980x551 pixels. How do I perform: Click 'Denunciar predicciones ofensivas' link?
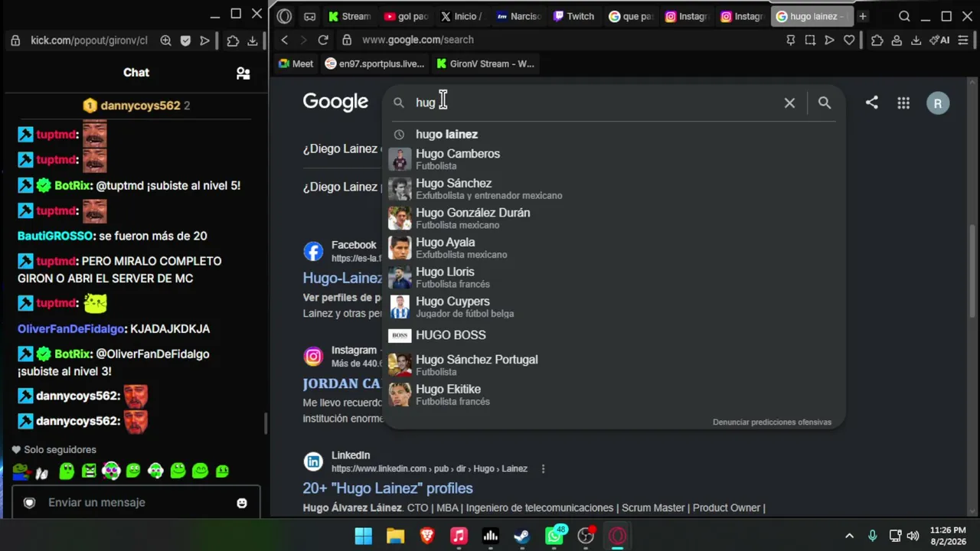pyautogui.click(x=772, y=422)
